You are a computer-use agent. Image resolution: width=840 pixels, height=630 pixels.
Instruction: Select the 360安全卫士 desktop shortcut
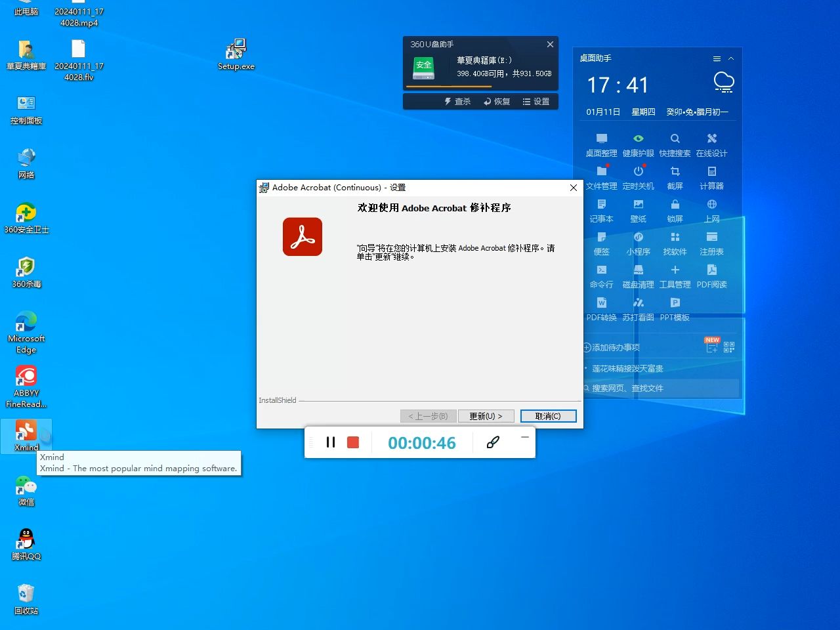(26, 218)
